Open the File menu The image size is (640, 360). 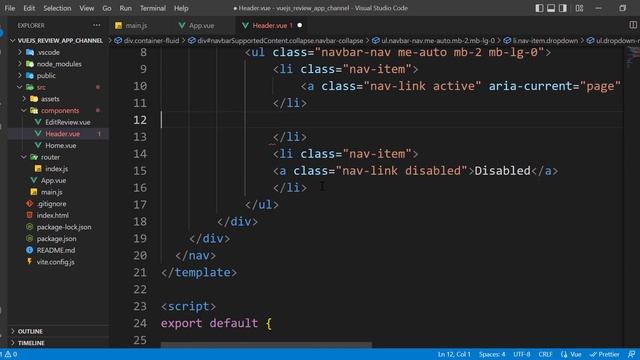point(10,8)
